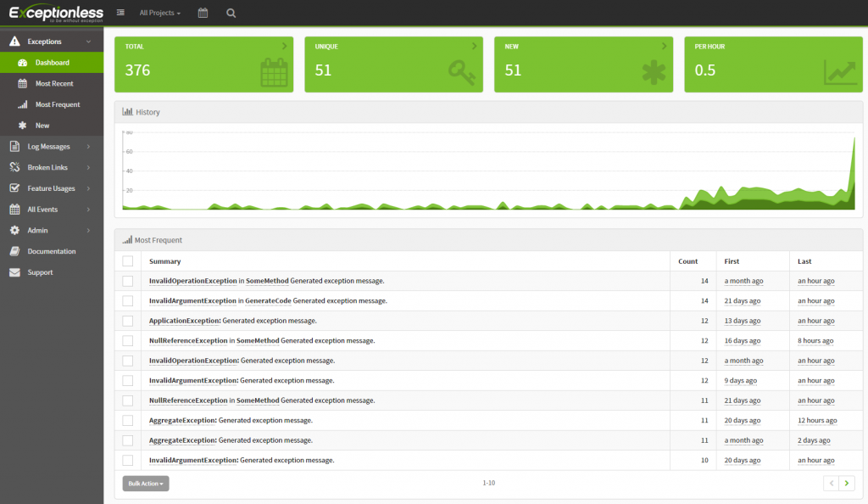
Task: Open the All Projects dropdown
Action: coord(159,13)
